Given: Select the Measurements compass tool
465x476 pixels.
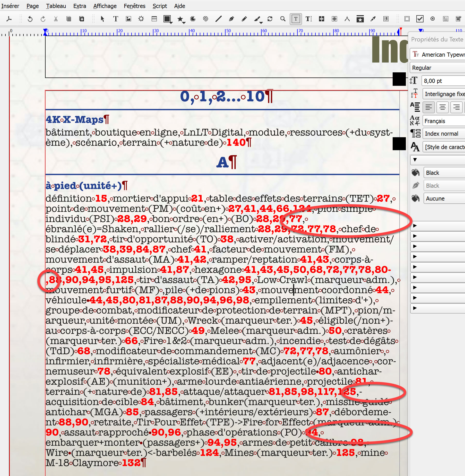Looking at the screenshot, I should (x=347, y=19).
